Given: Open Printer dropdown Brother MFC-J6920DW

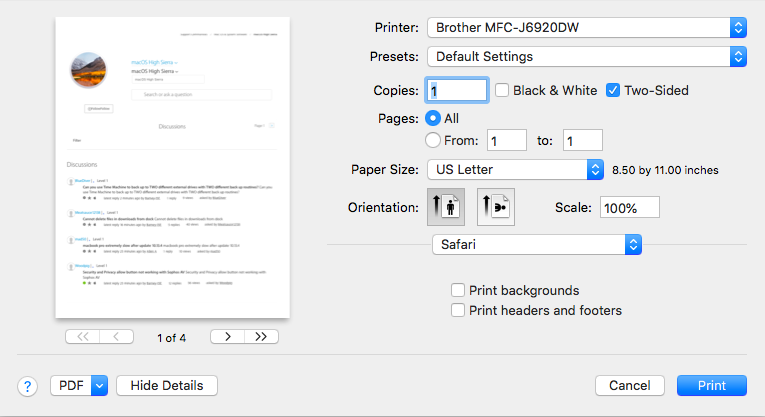Looking at the screenshot, I should point(587,27).
